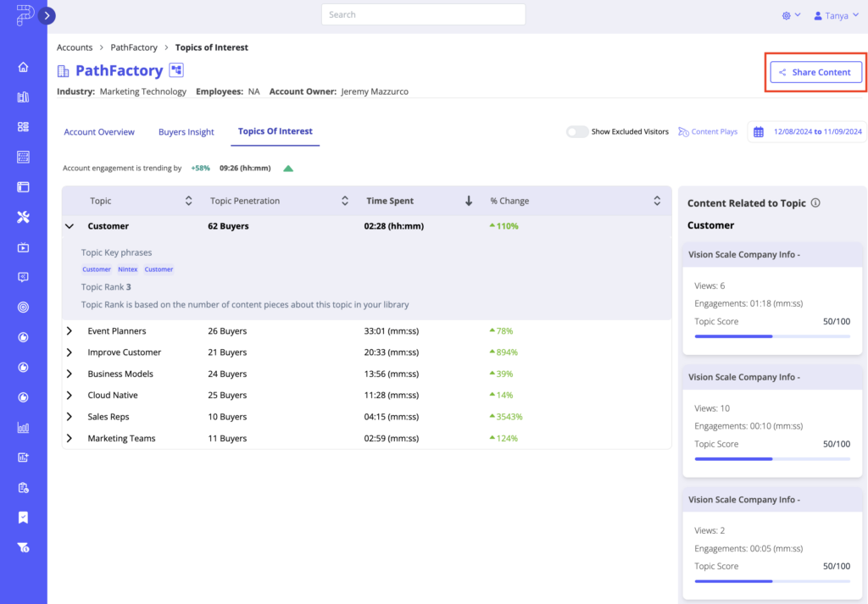Screen dimensions: 868x604
Task: Click Topic Score bar on Views: 6 card
Action: pos(772,336)
